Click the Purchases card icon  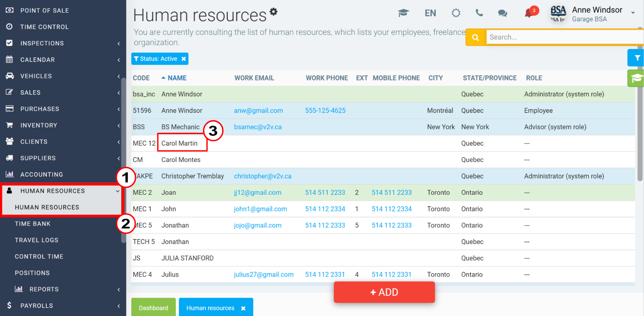click(9, 108)
